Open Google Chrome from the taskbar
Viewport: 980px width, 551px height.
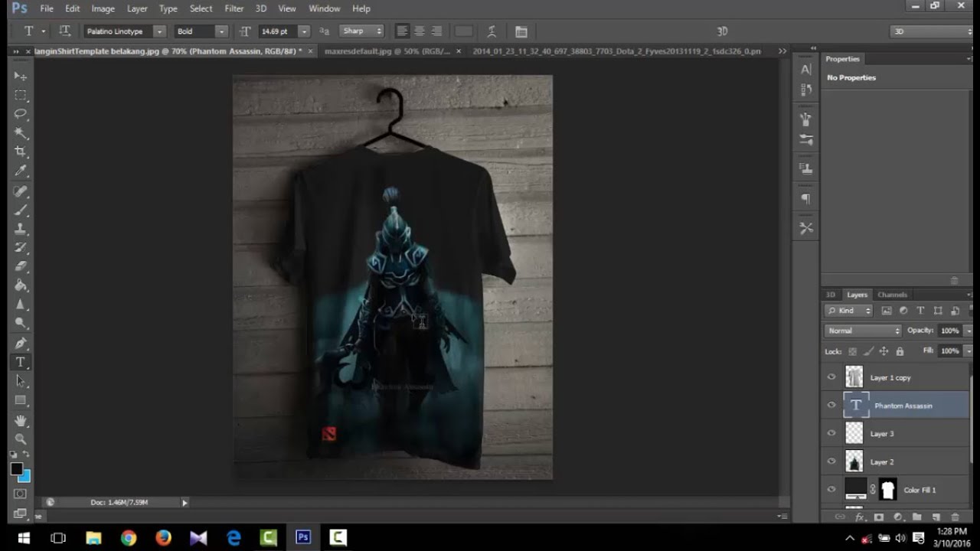pyautogui.click(x=129, y=538)
